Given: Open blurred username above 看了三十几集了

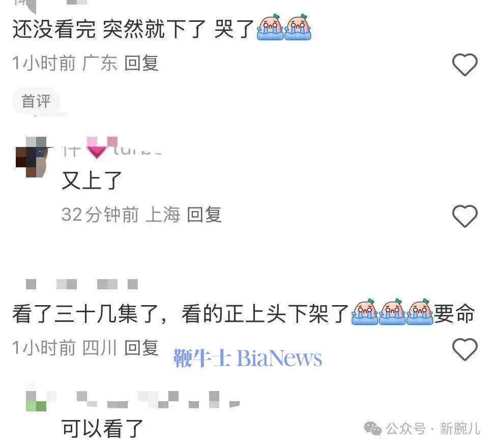Looking at the screenshot, I should pyautogui.click(x=81, y=284).
